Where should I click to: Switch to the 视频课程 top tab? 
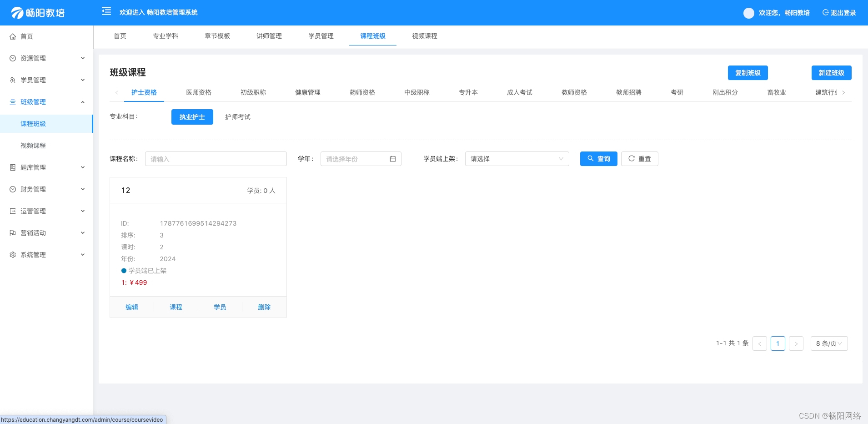click(425, 36)
